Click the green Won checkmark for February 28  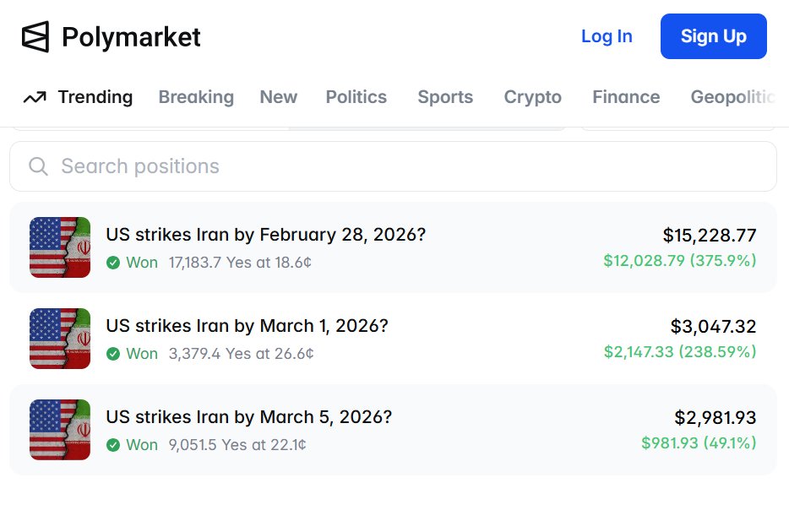(113, 263)
